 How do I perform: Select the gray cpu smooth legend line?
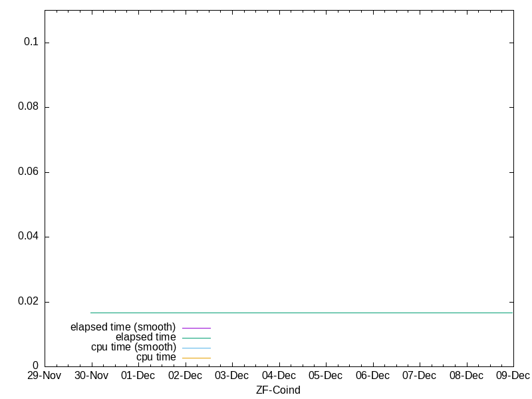tap(196, 348)
